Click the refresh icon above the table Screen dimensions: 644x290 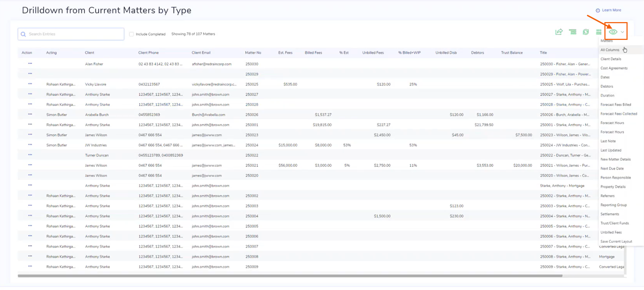[x=586, y=32]
